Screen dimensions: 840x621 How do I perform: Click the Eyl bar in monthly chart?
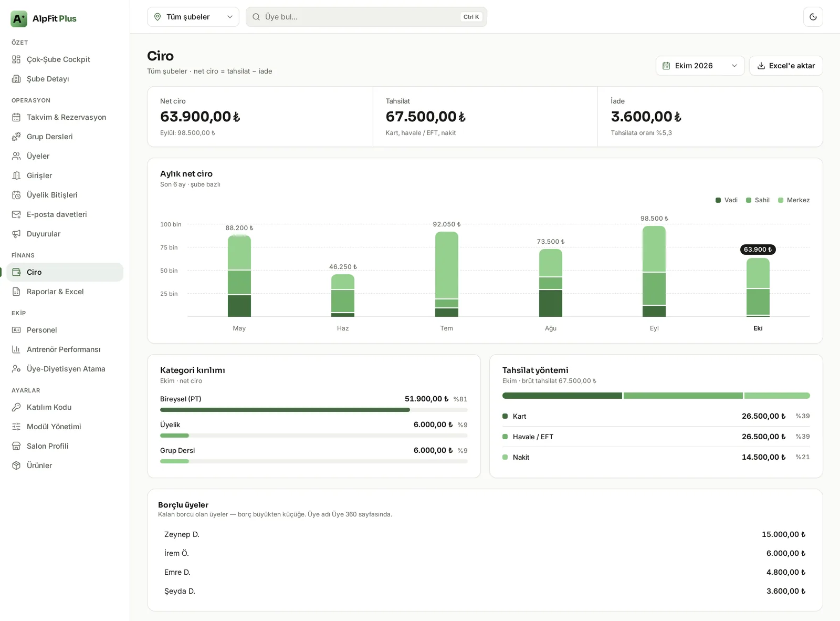[654, 271]
